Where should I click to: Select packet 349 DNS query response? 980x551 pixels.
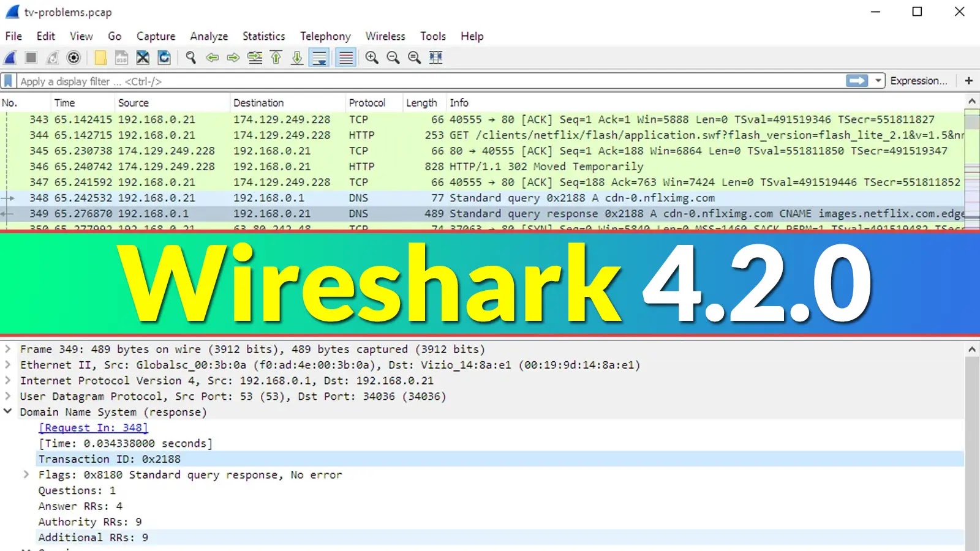482,214
